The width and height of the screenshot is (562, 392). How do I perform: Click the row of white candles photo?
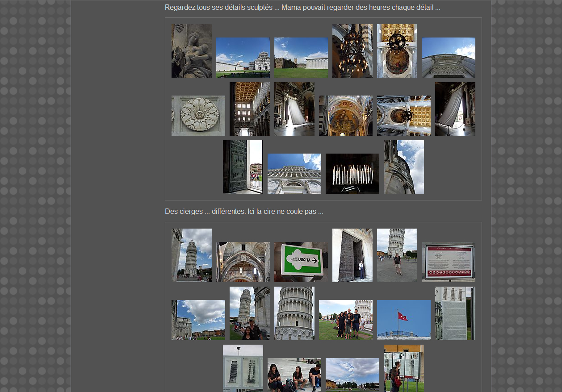352,173
